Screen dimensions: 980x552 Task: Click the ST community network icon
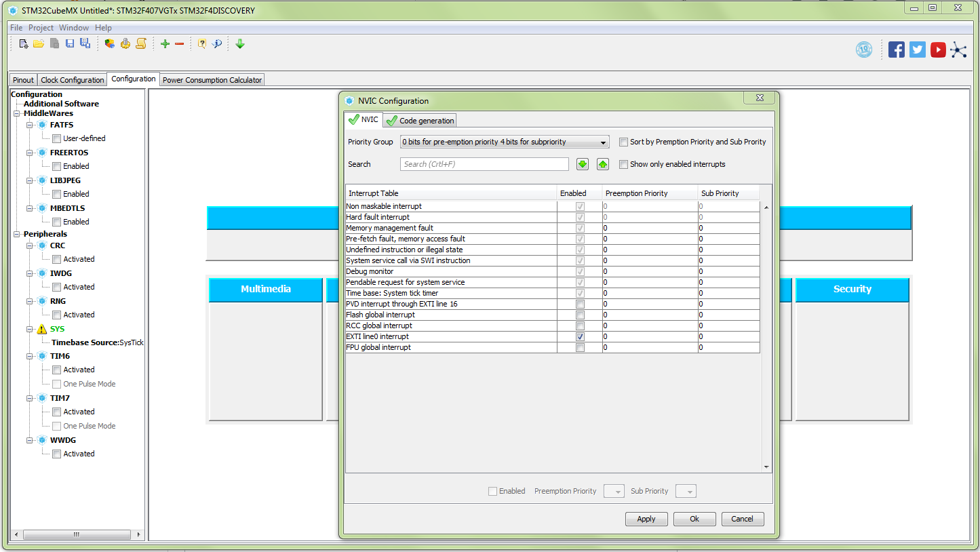pos(958,50)
